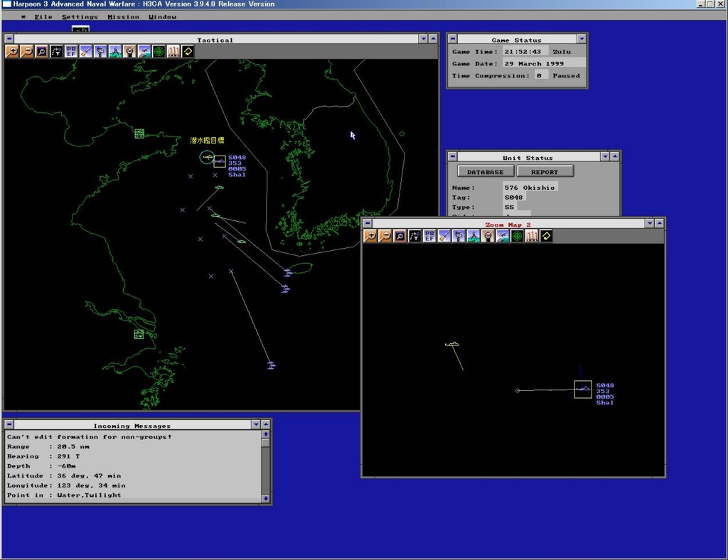Viewport: 728px width, 560px height.
Task: Open Zoom Map 2 course plotting icon
Action: pyautogui.click(x=414, y=236)
